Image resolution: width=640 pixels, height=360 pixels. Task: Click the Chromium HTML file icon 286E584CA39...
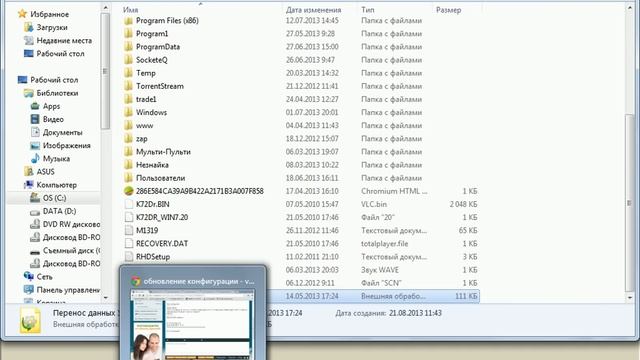[x=129, y=191]
